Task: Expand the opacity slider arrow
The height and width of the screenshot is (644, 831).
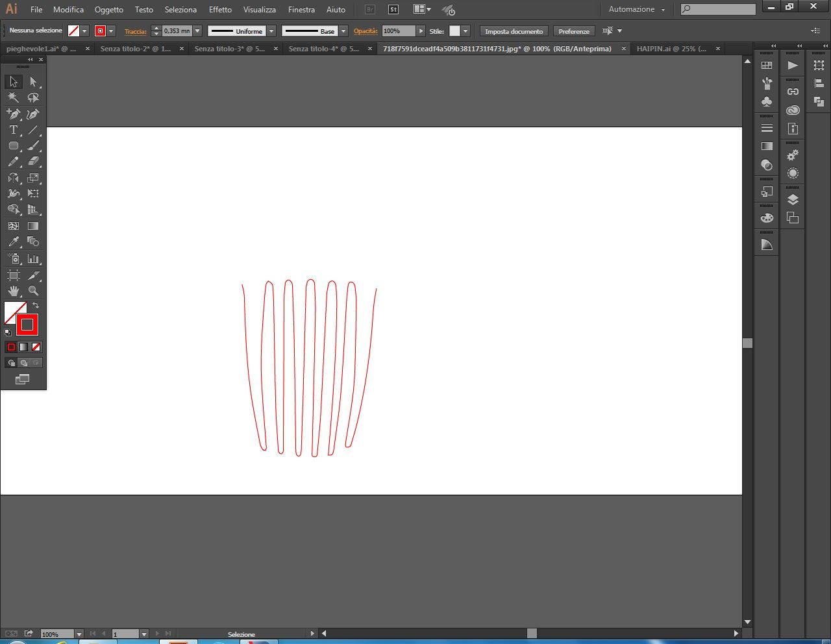Action: click(421, 31)
